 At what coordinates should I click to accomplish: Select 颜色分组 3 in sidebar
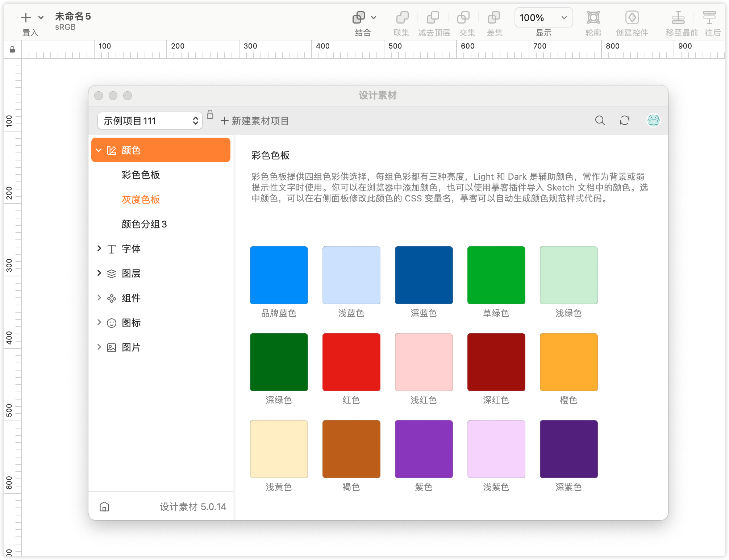(x=144, y=224)
